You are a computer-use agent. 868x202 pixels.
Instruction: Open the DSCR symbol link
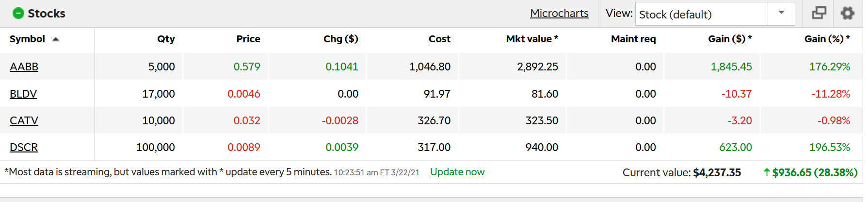pyautogui.click(x=24, y=147)
